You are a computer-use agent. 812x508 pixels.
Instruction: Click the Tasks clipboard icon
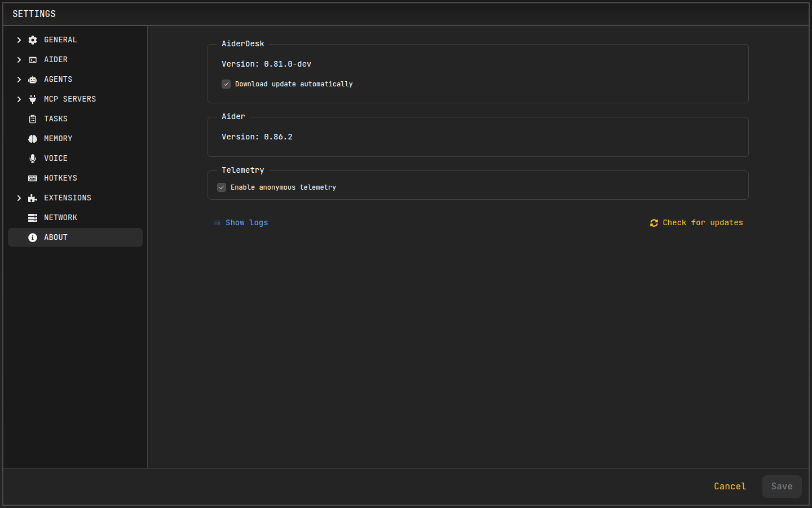pyautogui.click(x=33, y=119)
